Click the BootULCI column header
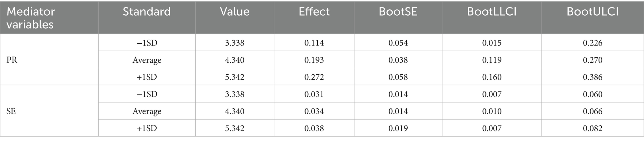The width and height of the screenshot is (644, 142). pos(592,12)
